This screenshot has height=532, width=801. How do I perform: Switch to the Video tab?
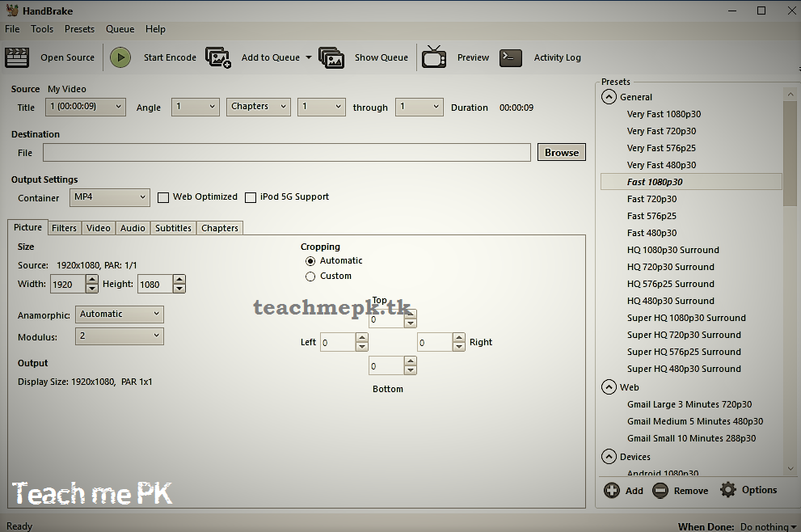[x=98, y=228]
